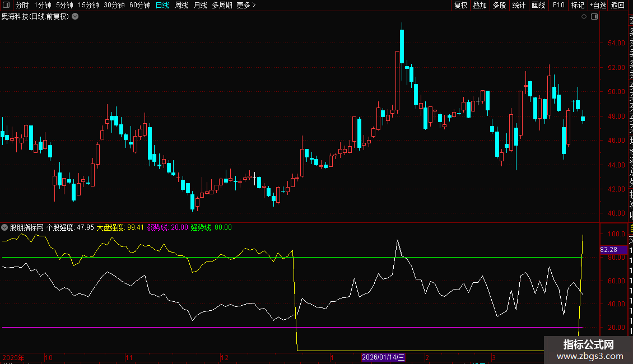Add stock with +自选 button
Viewport: 633px width, 364px height.
tap(598, 5)
